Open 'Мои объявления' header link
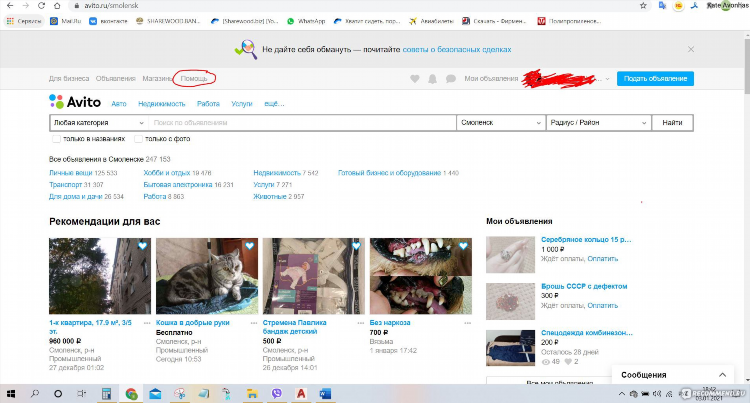This screenshot has width=750, height=403. click(491, 78)
